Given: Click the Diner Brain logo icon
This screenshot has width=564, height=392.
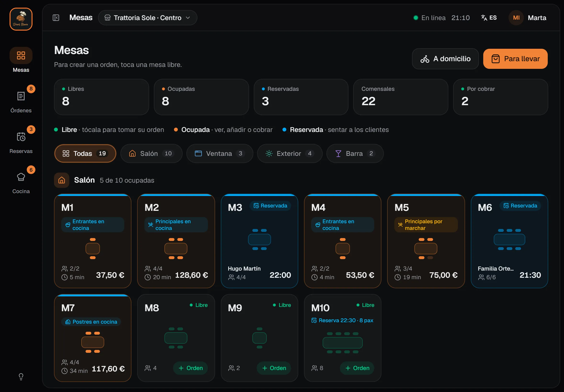Looking at the screenshot, I should (21, 19).
